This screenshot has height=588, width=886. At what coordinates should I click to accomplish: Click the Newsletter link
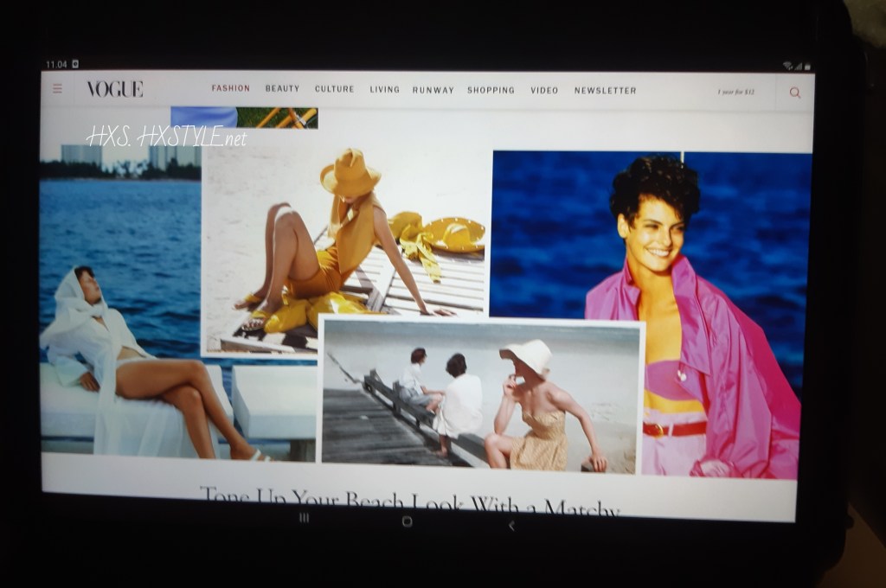605,90
